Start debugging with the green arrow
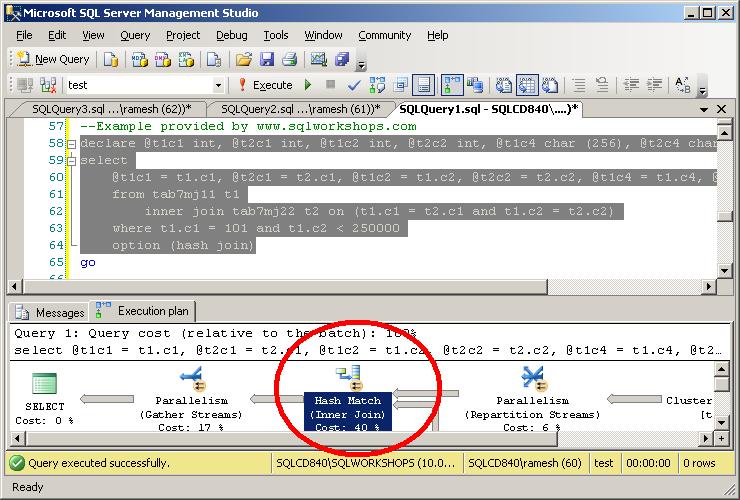The width and height of the screenshot is (740, 500). (x=308, y=85)
